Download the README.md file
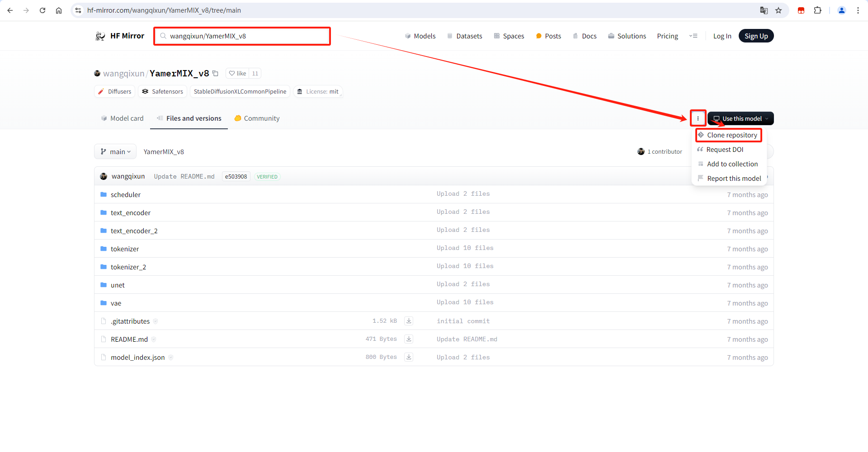Viewport: 868px width, 452px height. (x=409, y=339)
